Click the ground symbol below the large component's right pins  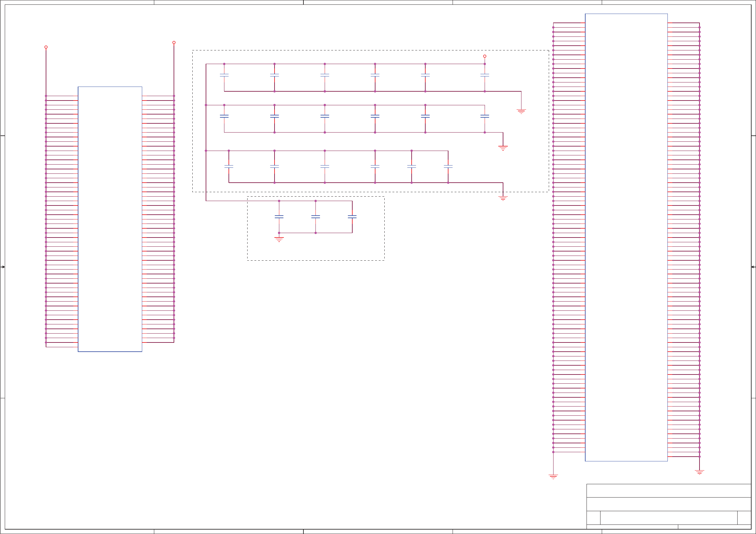(x=700, y=472)
